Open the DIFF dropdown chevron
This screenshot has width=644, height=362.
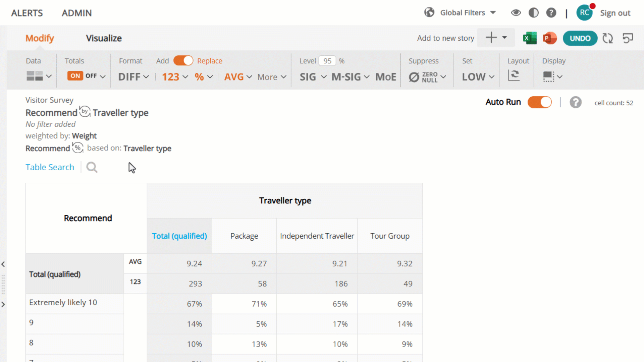pyautogui.click(x=146, y=77)
